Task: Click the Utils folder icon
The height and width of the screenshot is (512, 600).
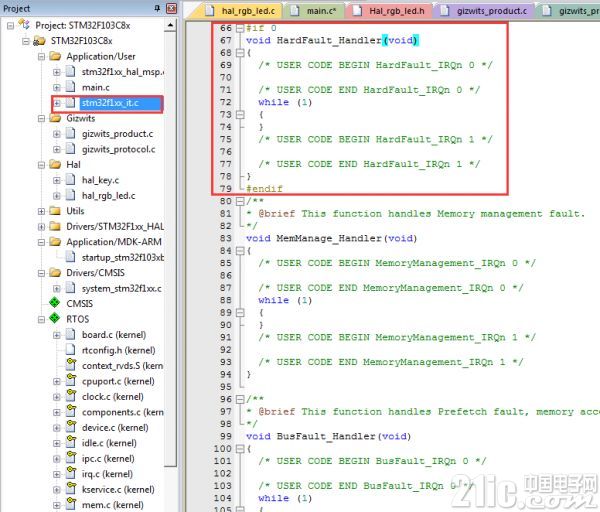Action: point(55,211)
